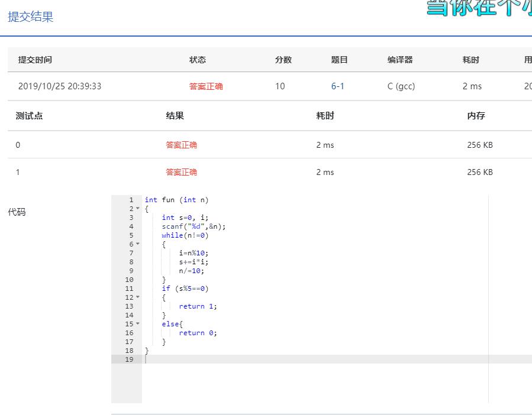Click the 结果 column header
The image size is (532, 415).
coord(175,116)
